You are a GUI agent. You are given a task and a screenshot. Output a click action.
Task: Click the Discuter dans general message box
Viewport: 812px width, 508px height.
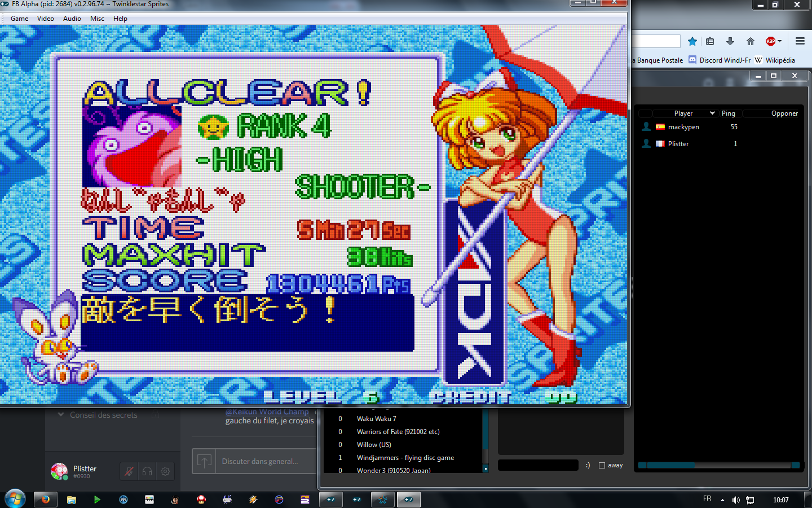pos(266,461)
